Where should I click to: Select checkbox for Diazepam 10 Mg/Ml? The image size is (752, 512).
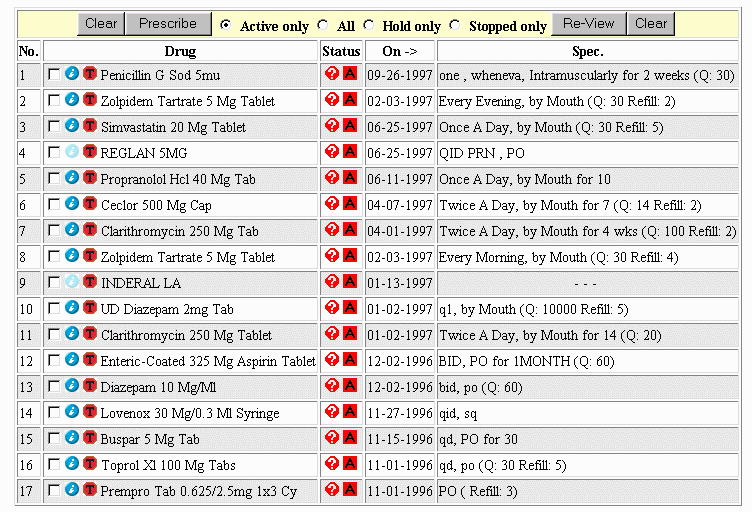(54, 387)
